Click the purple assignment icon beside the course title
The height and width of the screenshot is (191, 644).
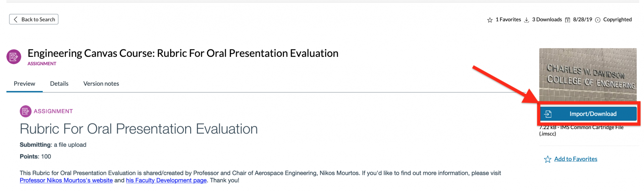[14, 57]
